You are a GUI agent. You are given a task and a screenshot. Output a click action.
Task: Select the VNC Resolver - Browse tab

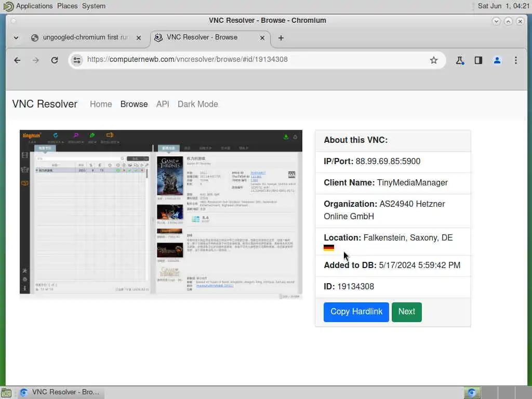pos(210,37)
